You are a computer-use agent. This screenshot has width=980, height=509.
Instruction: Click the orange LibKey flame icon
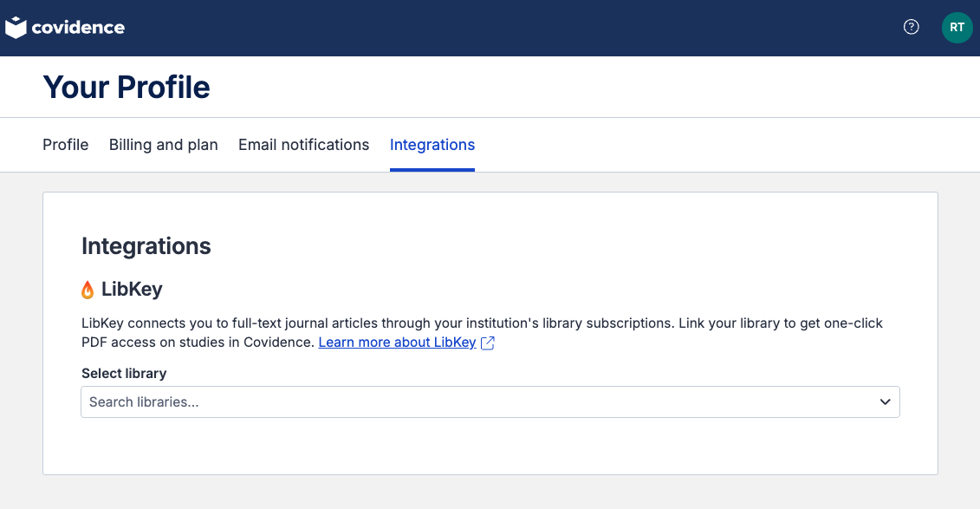(x=88, y=290)
